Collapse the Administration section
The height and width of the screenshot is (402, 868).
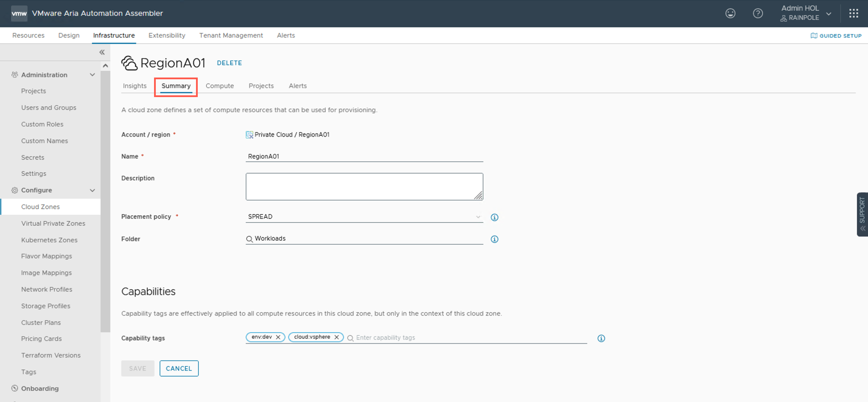pos(92,75)
